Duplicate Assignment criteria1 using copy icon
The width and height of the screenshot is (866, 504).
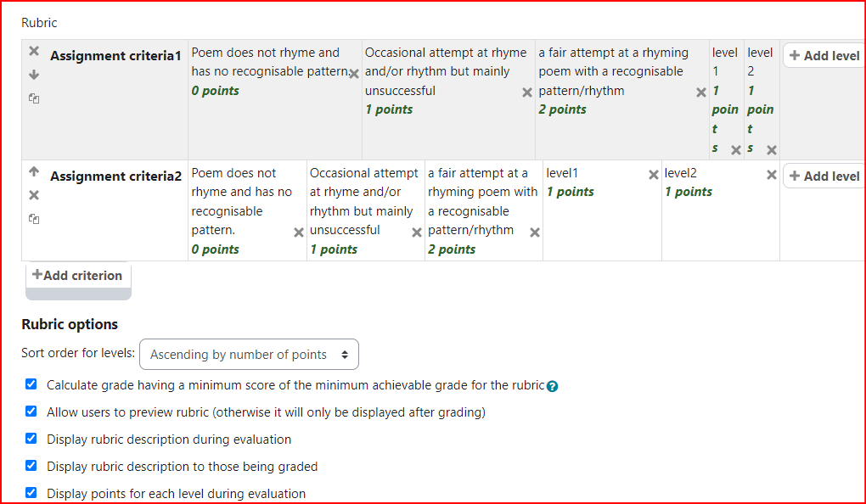34,98
